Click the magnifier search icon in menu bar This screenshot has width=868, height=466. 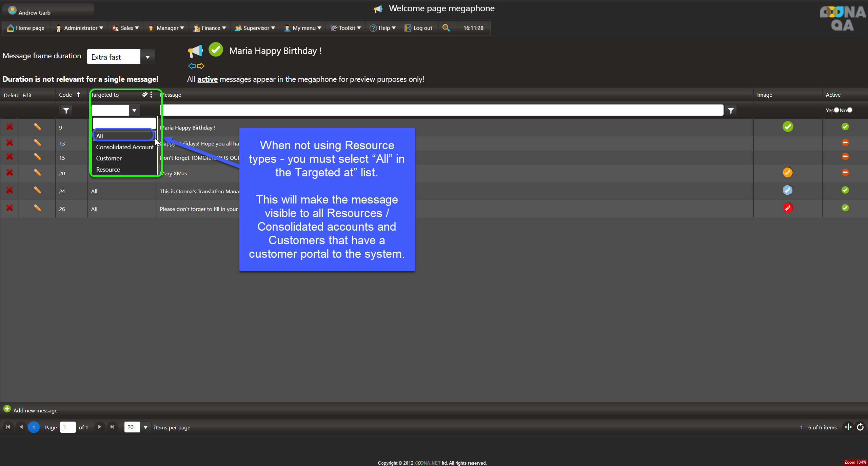pyautogui.click(x=446, y=28)
